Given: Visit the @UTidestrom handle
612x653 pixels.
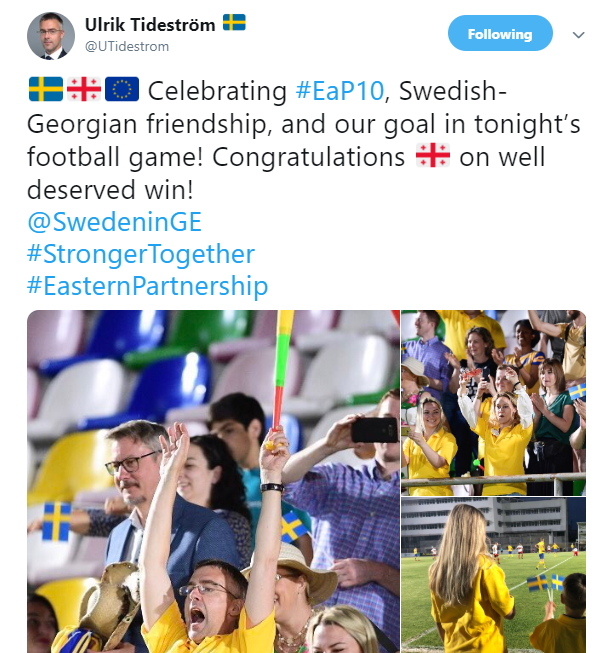Looking at the screenshot, I should coord(127,46).
